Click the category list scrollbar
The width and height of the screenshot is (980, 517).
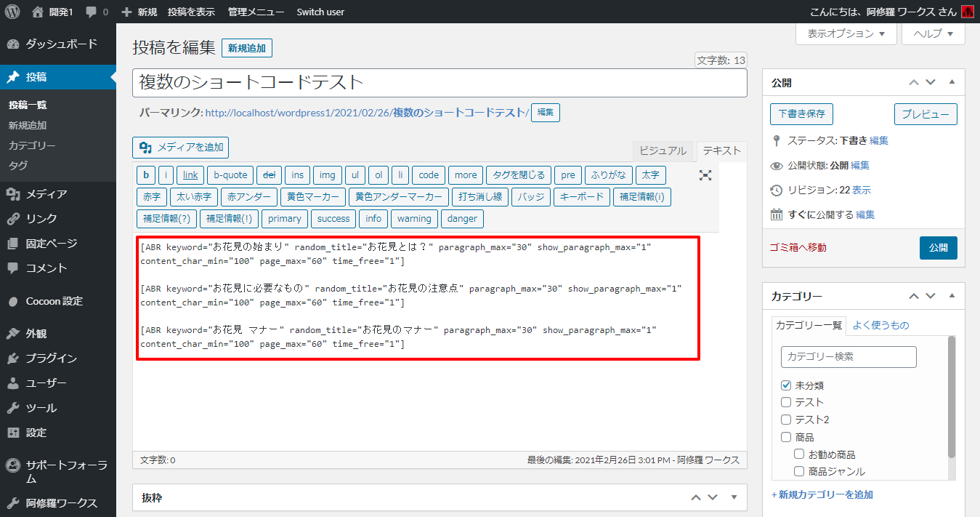pos(952,396)
